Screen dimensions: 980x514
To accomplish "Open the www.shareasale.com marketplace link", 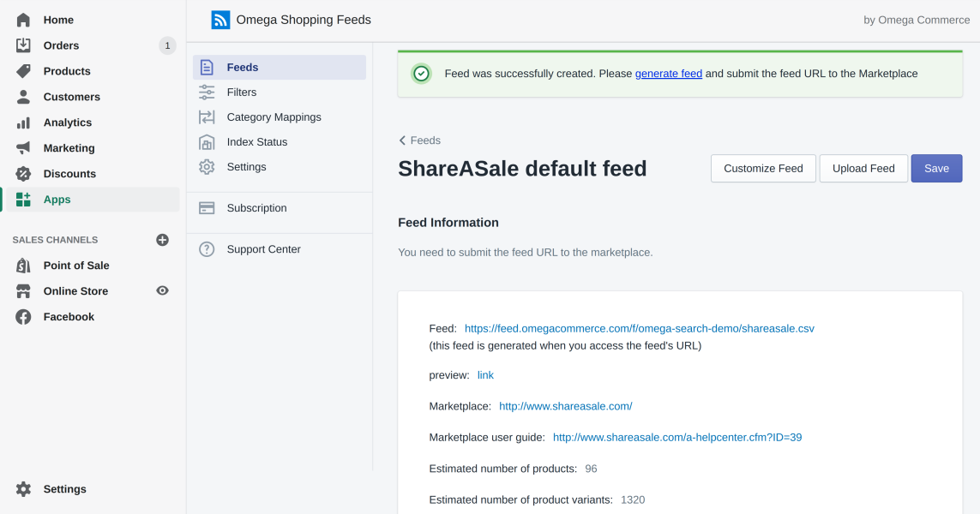I will coord(566,407).
